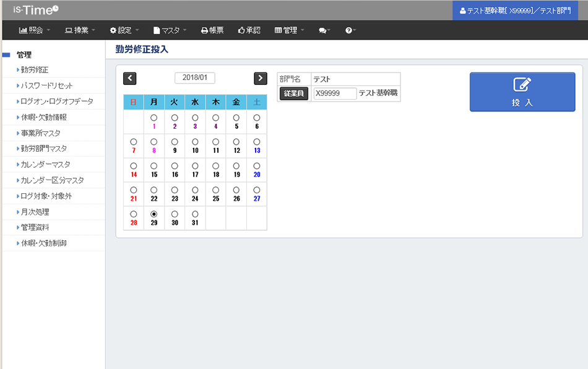Image resolution: width=588 pixels, height=369 pixels.
Task: Select radio button for day 1
Action: 153,118
